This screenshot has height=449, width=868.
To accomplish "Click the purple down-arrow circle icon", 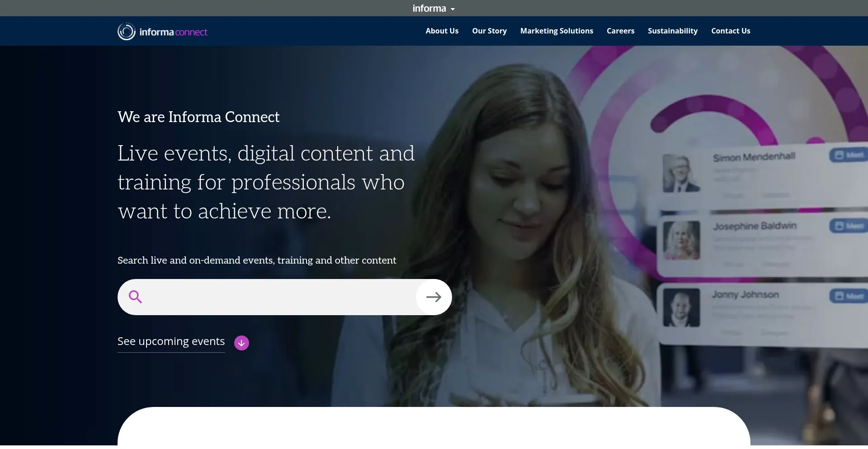I will 241,343.
